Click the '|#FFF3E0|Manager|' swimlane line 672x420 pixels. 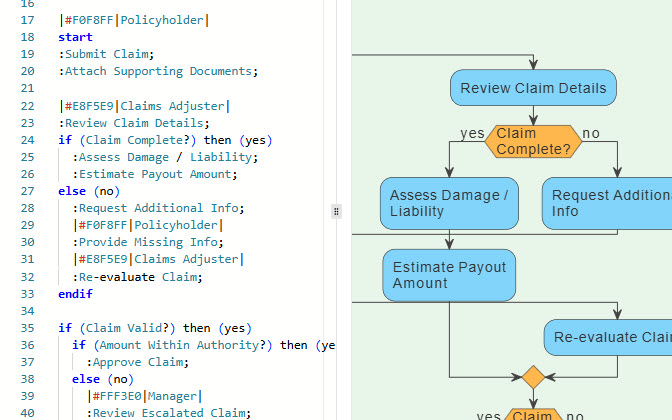[x=144, y=396]
